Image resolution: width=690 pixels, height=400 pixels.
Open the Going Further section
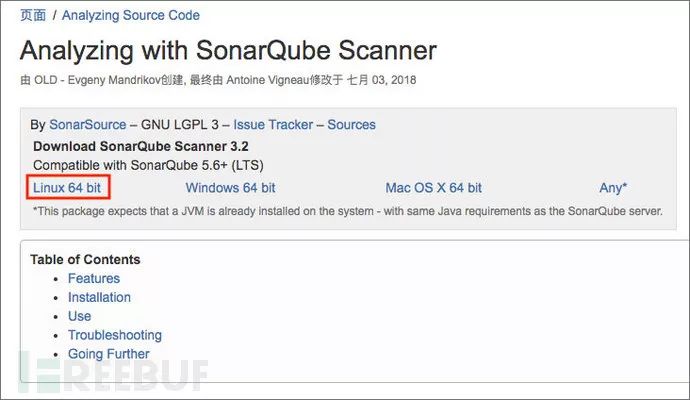(108, 354)
